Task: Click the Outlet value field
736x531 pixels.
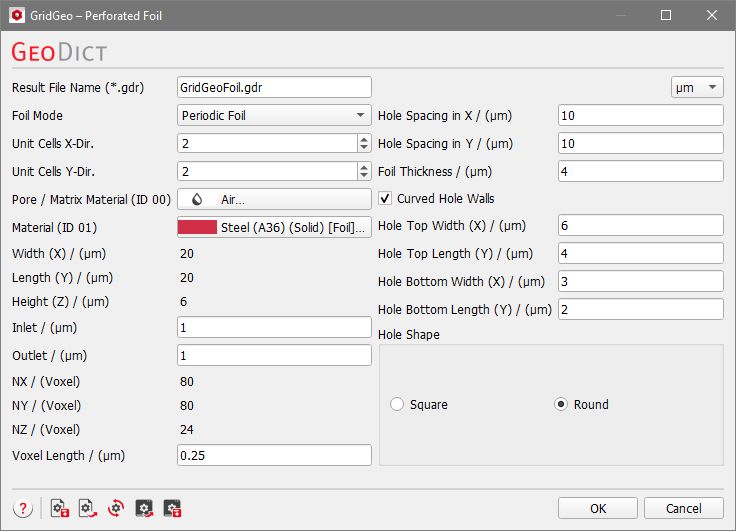Action: 274,355
